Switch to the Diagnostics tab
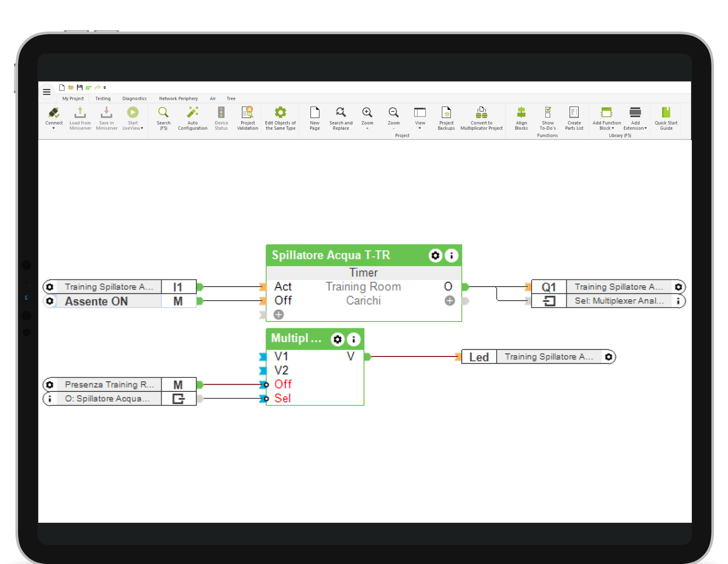Image resolution: width=728 pixels, height=564 pixels. tap(134, 98)
